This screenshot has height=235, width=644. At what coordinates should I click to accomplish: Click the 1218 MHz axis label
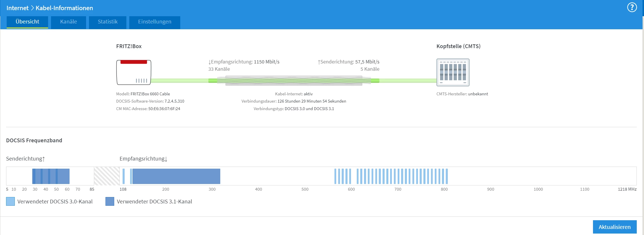click(x=627, y=189)
